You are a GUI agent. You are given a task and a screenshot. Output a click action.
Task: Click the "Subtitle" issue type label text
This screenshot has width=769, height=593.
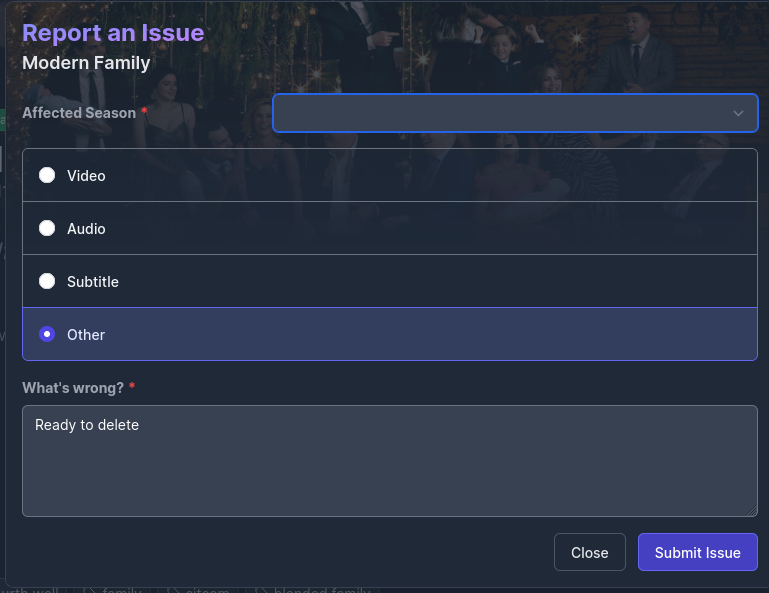[93, 282]
